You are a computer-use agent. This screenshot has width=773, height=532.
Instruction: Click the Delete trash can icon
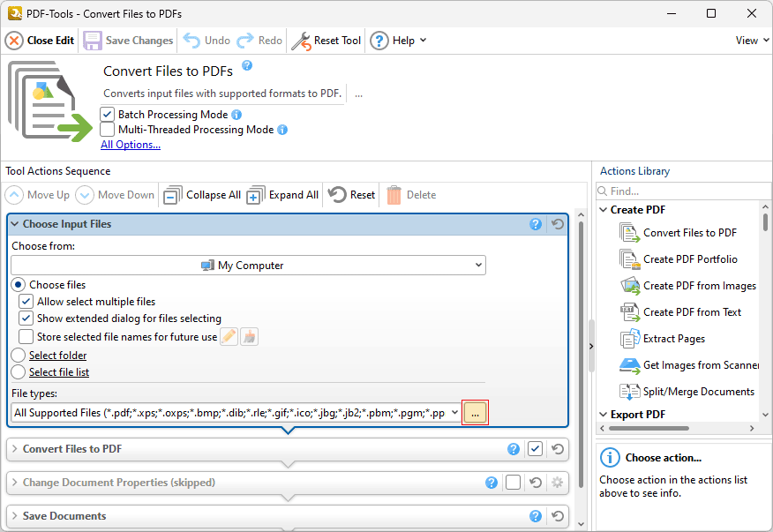(x=394, y=195)
